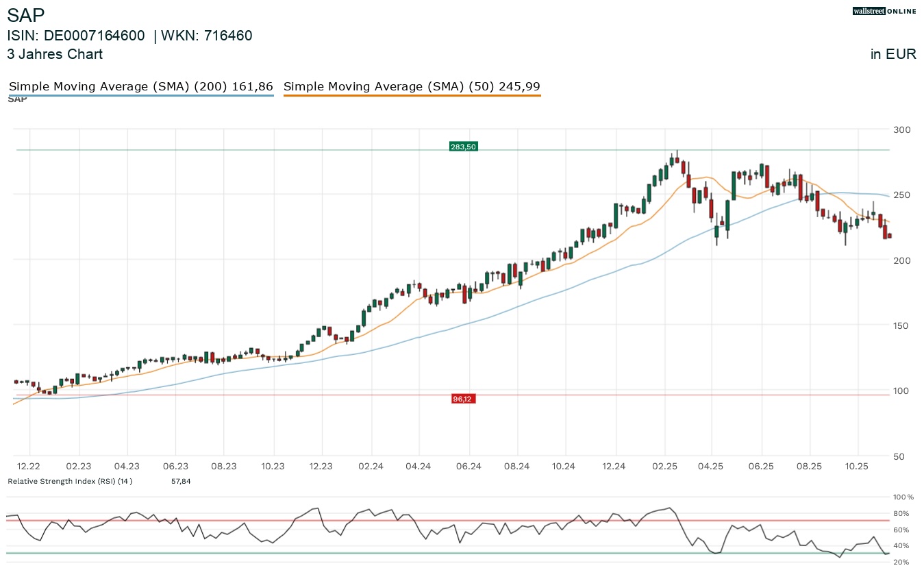
Task: Click the RSI value 57,84
Action: tap(181, 481)
